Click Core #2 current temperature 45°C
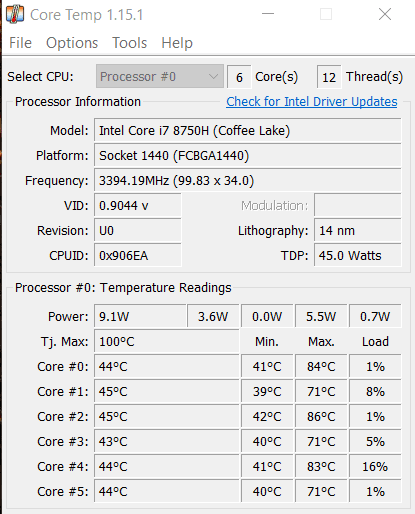This screenshot has height=514, width=415. (x=167, y=417)
